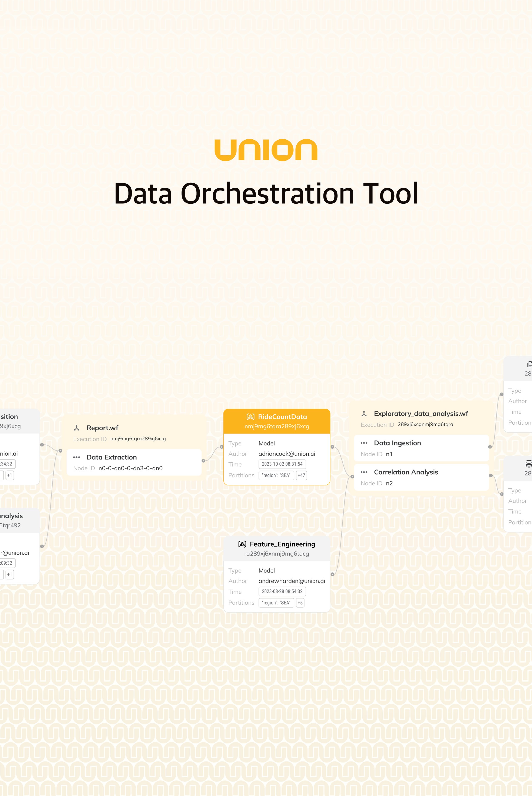Expand the +1 chip below :09:32

(x=10, y=574)
